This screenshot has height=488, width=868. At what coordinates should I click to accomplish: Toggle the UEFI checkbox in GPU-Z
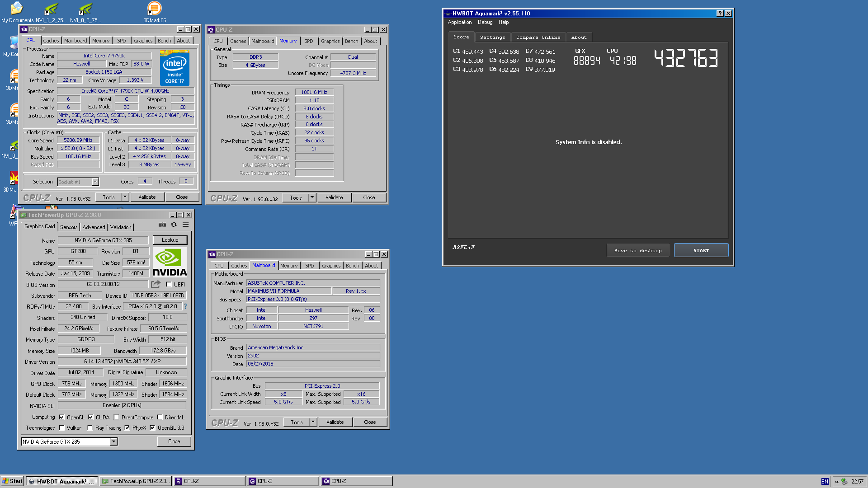[x=169, y=285]
